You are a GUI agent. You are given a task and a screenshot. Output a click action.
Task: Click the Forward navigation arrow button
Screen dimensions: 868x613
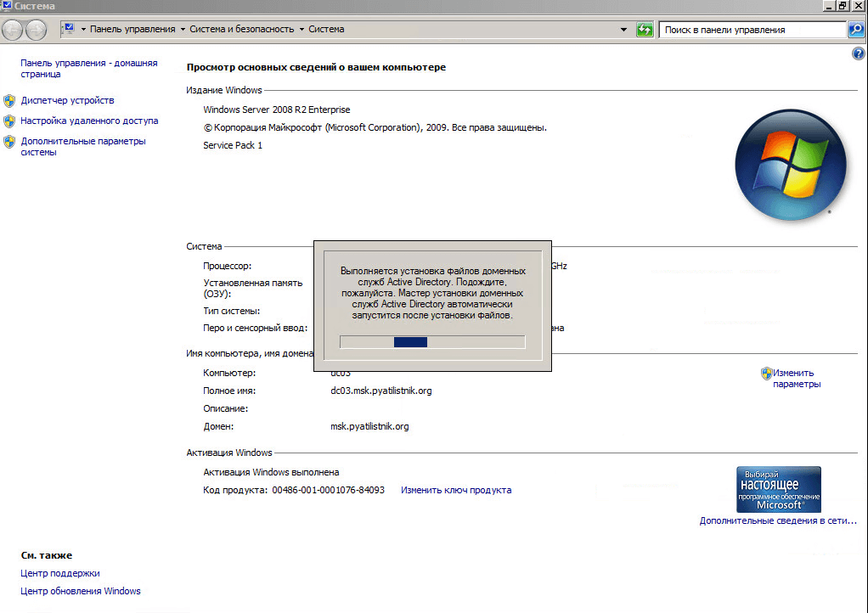(37, 30)
